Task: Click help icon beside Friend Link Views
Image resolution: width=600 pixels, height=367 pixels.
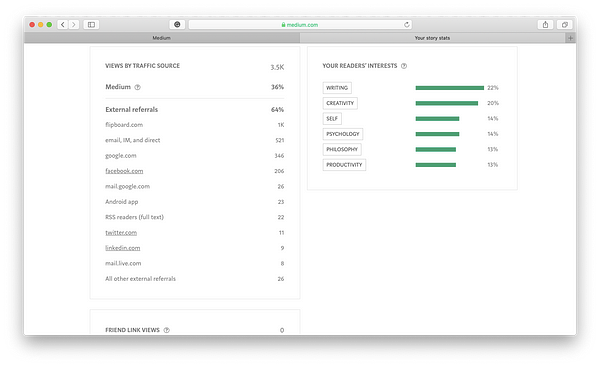Action: pos(166,330)
